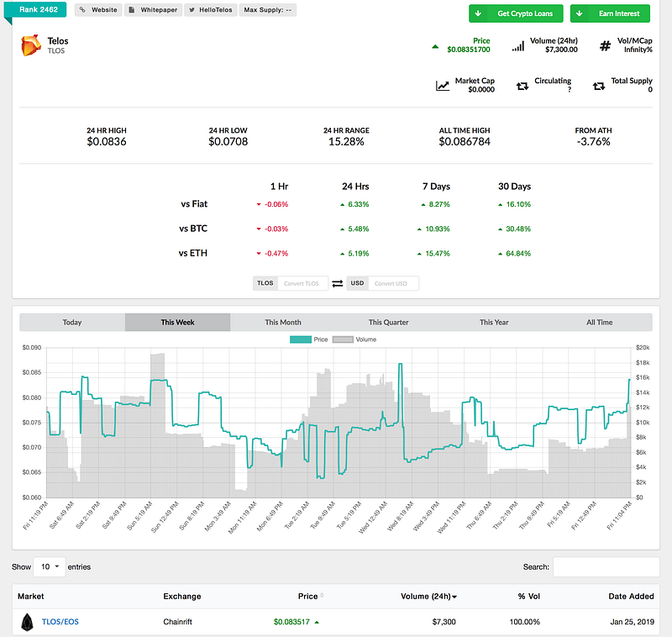Open the TLOS/EOS market link
The height and width of the screenshot is (637, 672).
(60, 622)
